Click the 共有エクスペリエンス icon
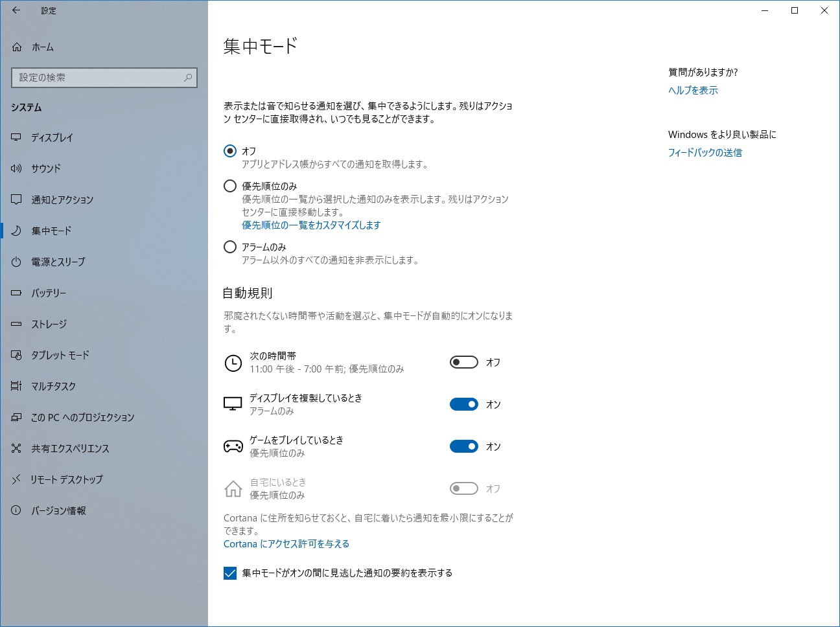The image size is (840, 627). (x=16, y=448)
